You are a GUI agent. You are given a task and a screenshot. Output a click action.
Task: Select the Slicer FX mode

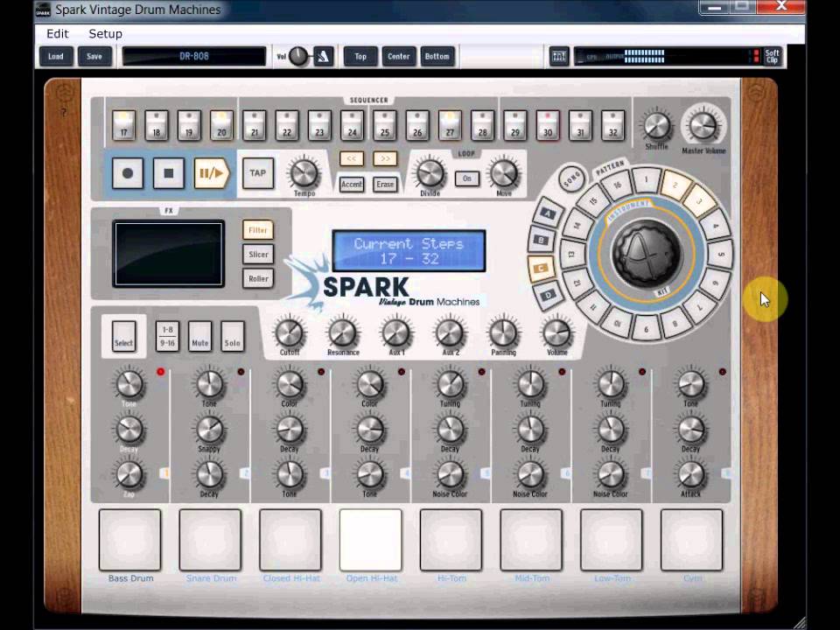tap(257, 255)
